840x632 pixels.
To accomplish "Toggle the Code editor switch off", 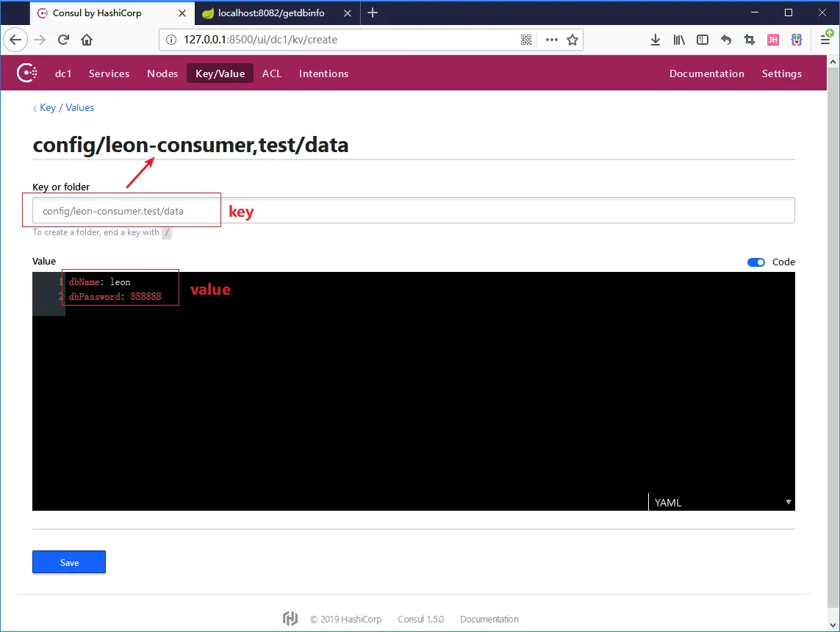I will point(756,262).
